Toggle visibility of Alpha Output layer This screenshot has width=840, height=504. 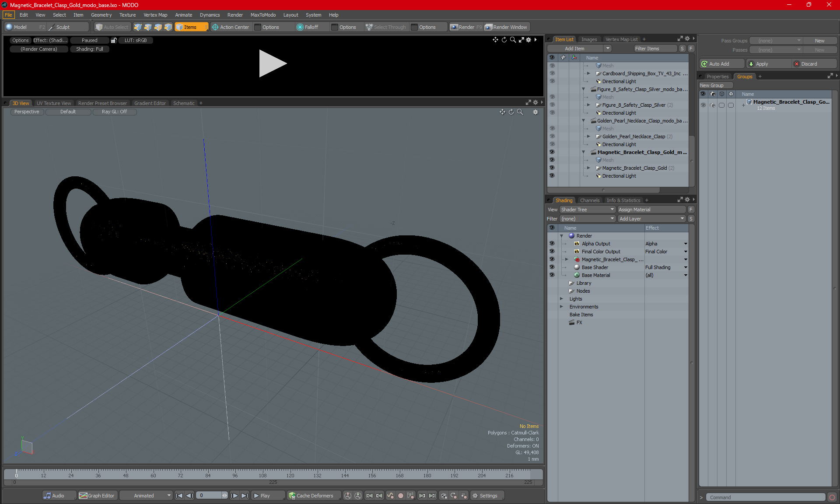point(552,244)
